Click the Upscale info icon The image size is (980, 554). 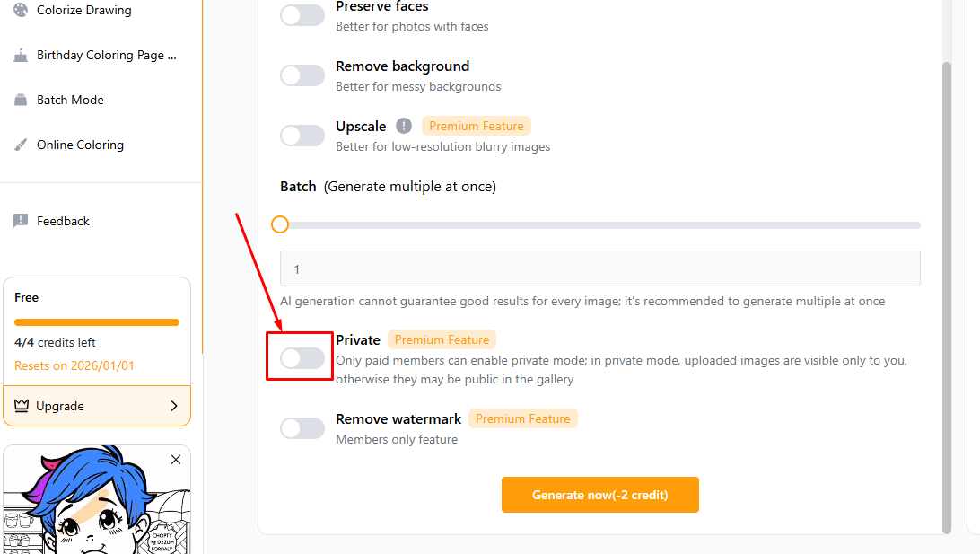click(404, 125)
